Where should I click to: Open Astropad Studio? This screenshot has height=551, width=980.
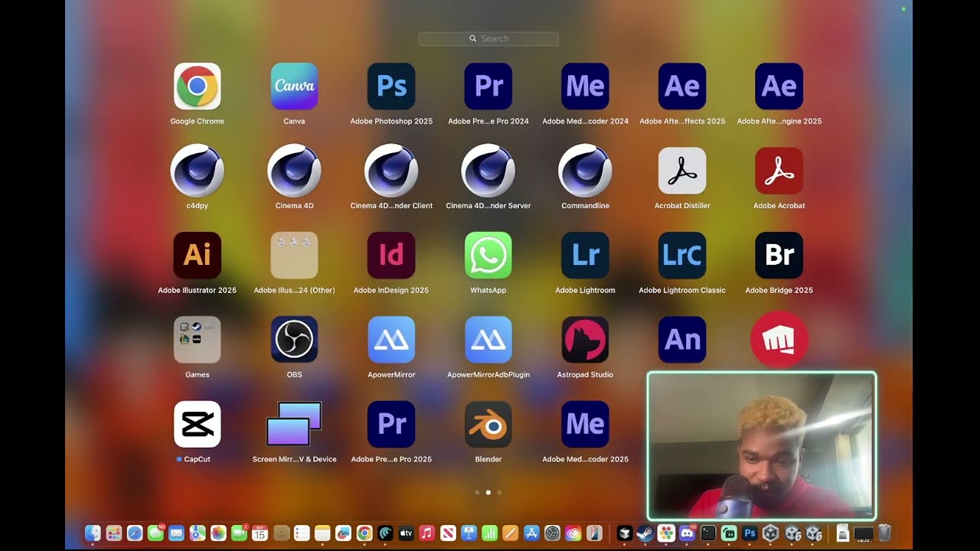pyautogui.click(x=585, y=340)
